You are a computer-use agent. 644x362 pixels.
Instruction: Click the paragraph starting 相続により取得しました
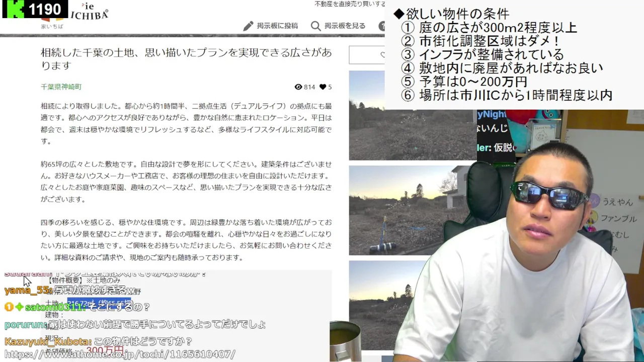(x=186, y=124)
